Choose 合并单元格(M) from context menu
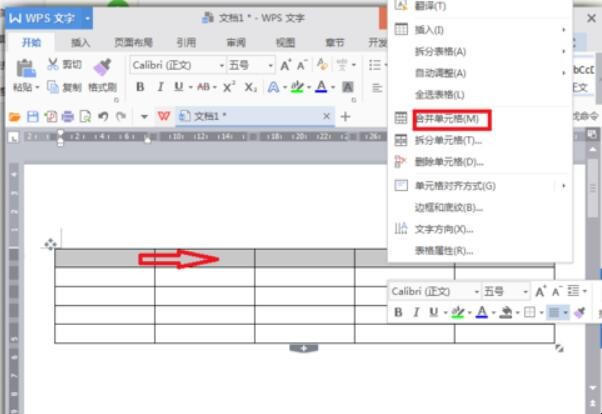The image size is (602, 414). 448,119
